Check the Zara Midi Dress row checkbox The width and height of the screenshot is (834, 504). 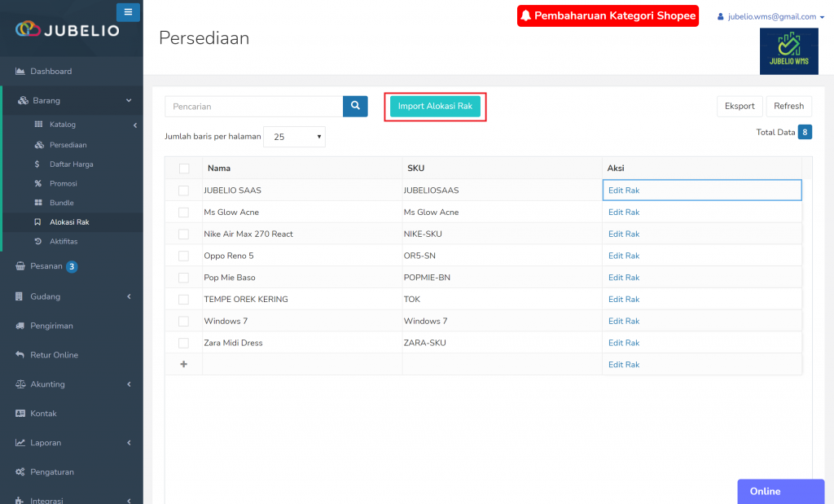click(x=183, y=343)
